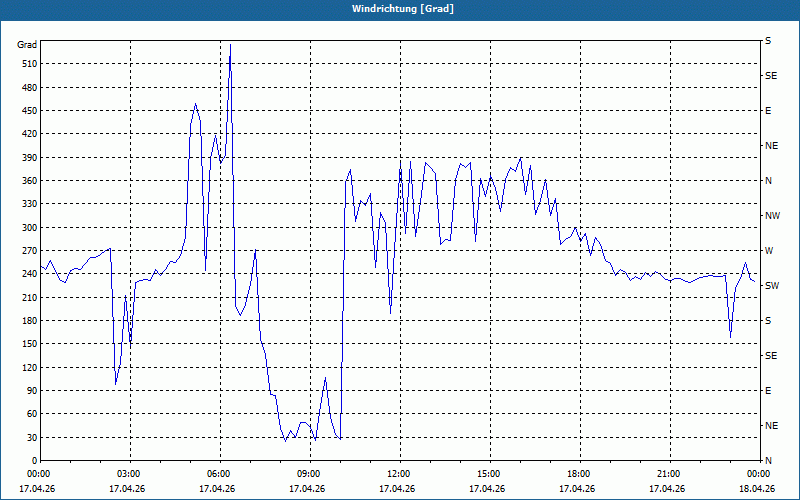Click the "Windrichtung [Grad]" chart title
This screenshot has width=800, height=500.
click(400, 8)
